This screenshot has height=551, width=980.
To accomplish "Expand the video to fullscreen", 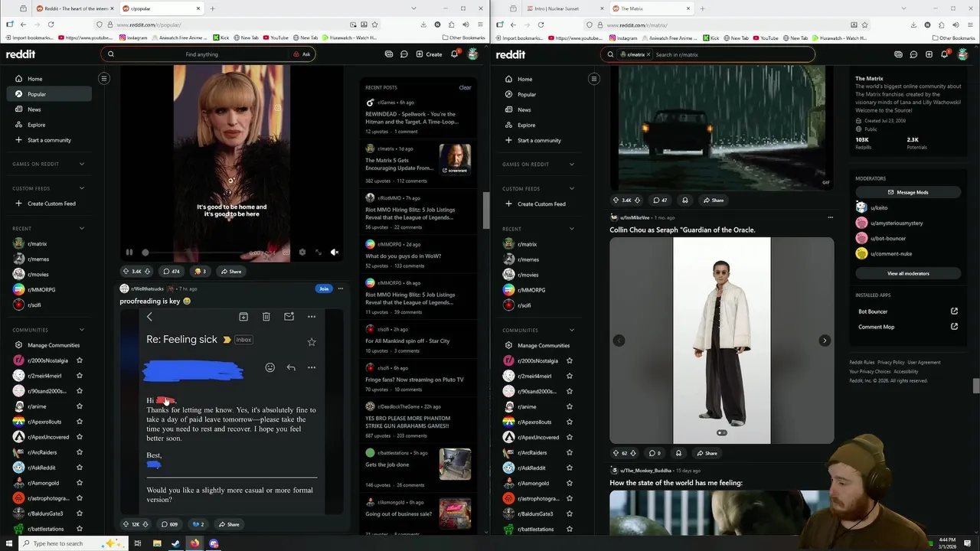I will pos(318,252).
